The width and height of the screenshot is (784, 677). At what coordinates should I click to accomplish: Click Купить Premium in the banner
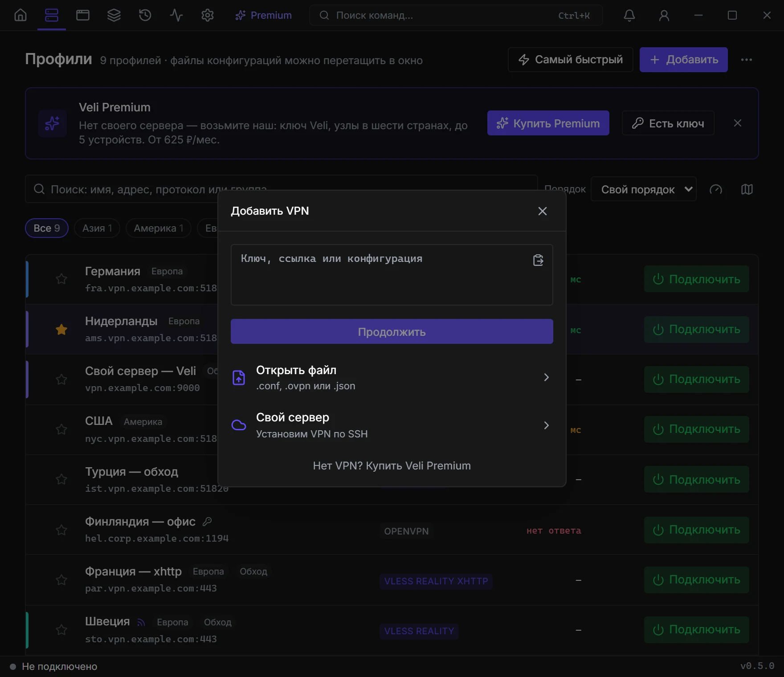[x=548, y=123]
